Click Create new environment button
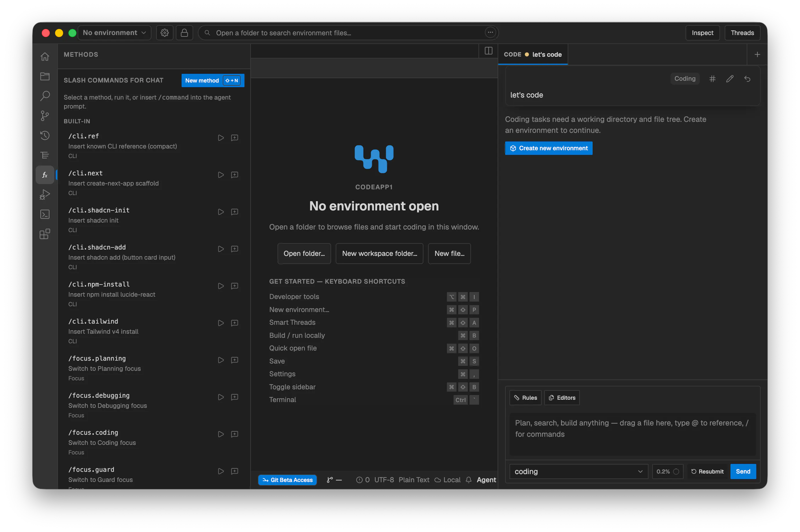The height and width of the screenshot is (532, 800). coord(549,148)
